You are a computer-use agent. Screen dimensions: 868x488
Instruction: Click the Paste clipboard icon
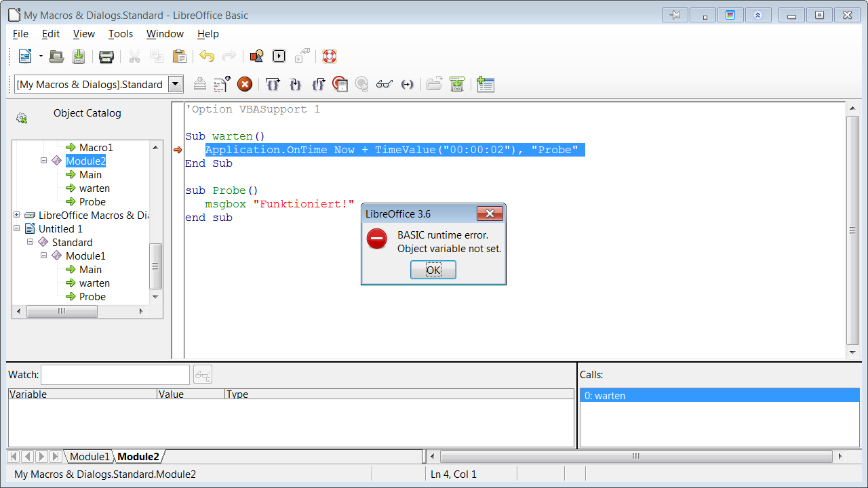click(x=179, y=56)
